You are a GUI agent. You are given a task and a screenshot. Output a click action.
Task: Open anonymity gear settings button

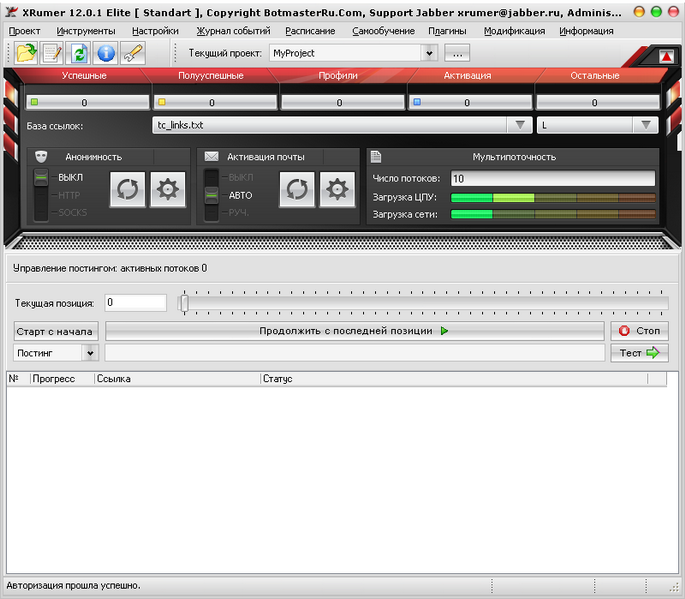click(168, 190)
